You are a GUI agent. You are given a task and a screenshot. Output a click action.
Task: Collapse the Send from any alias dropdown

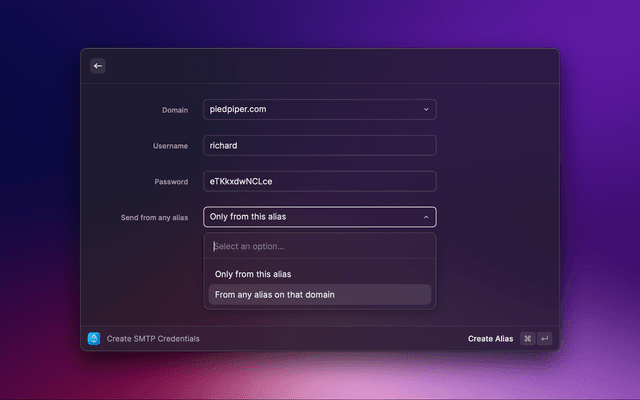(310, 217)
